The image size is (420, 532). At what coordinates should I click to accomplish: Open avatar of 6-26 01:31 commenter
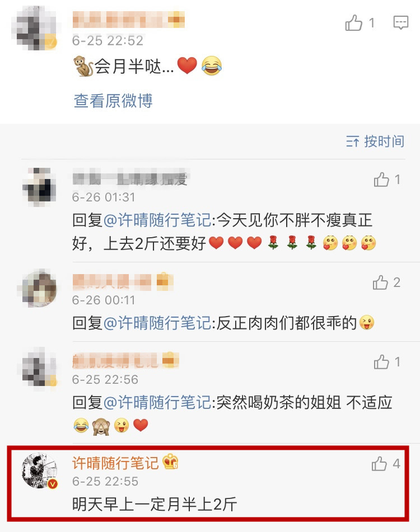point(39,187)
